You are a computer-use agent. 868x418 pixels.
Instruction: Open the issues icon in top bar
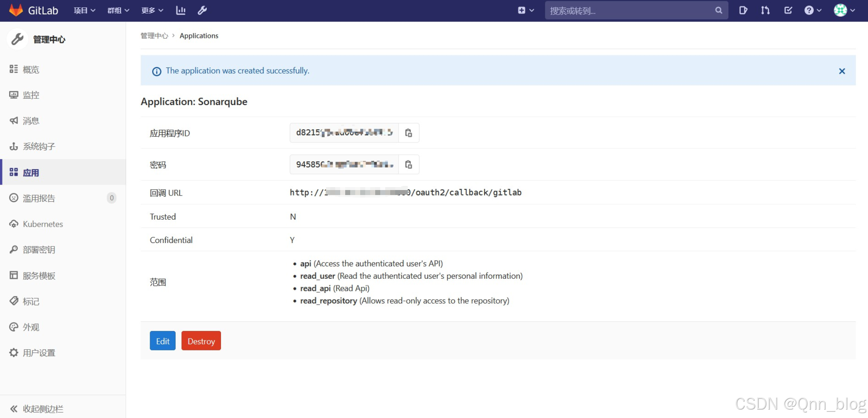click(743, 10)
